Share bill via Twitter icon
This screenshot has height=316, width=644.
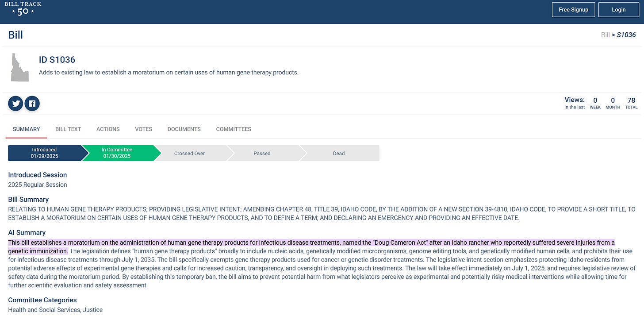[x=16, y=104]
